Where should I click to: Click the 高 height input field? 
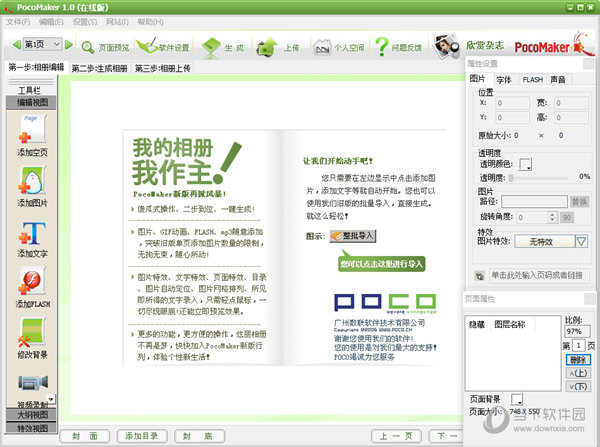coord(571,117)
